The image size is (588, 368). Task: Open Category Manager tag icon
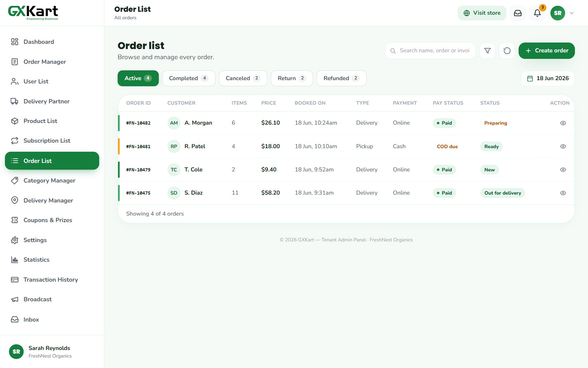(x=15, y=181)
